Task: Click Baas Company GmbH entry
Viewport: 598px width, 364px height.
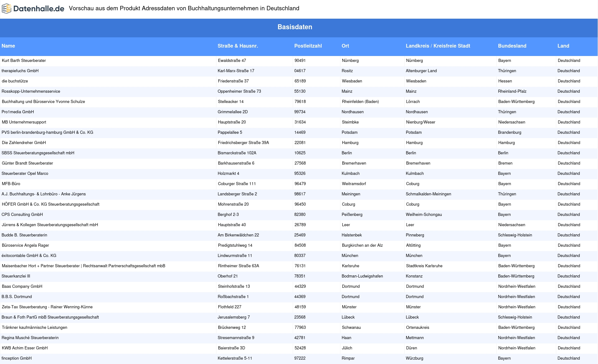Action: 22,286
